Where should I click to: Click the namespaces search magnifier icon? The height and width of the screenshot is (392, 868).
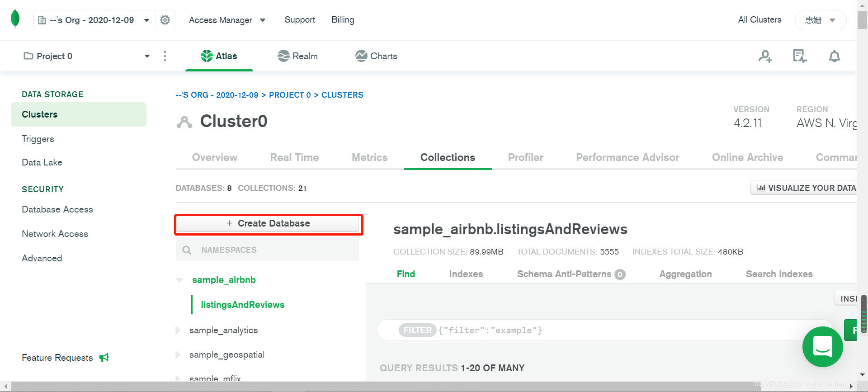[187, 250]
